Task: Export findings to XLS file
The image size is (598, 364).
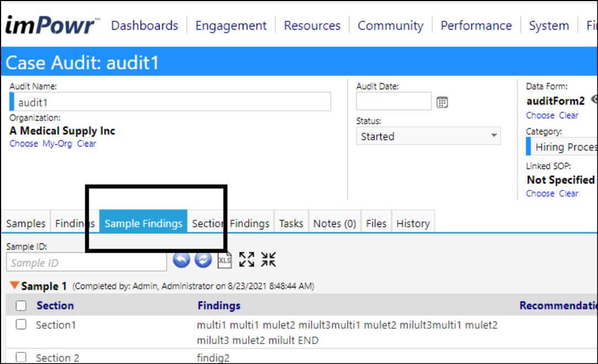Action: coord(225,260)
